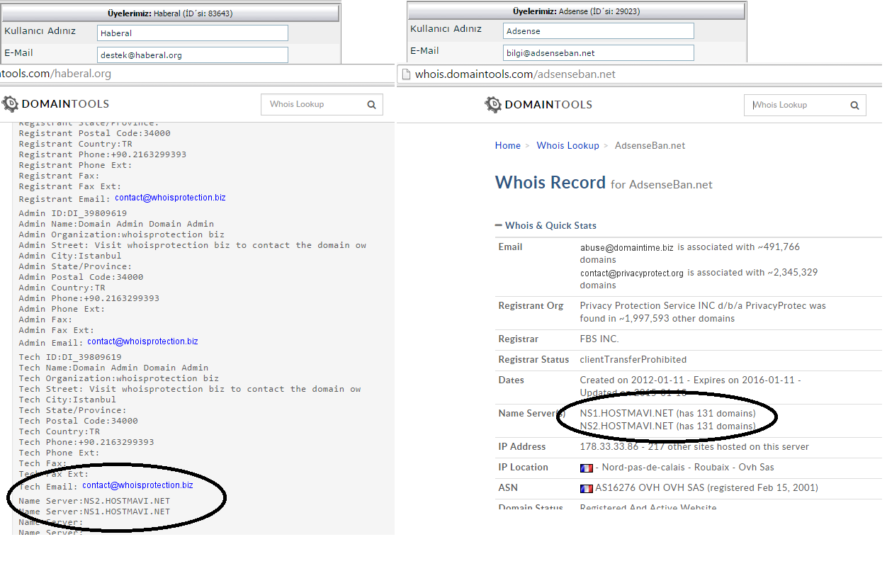Screen dimensions: 887x588
Task: Open the Home breadcrumb link
Action: click(508, 145)
